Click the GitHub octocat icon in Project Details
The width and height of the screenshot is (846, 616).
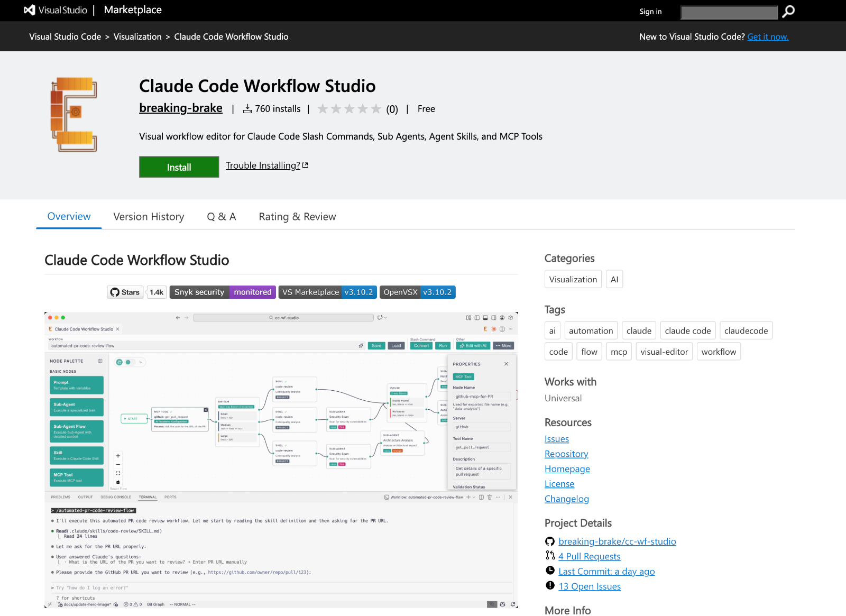click(550, 541)
